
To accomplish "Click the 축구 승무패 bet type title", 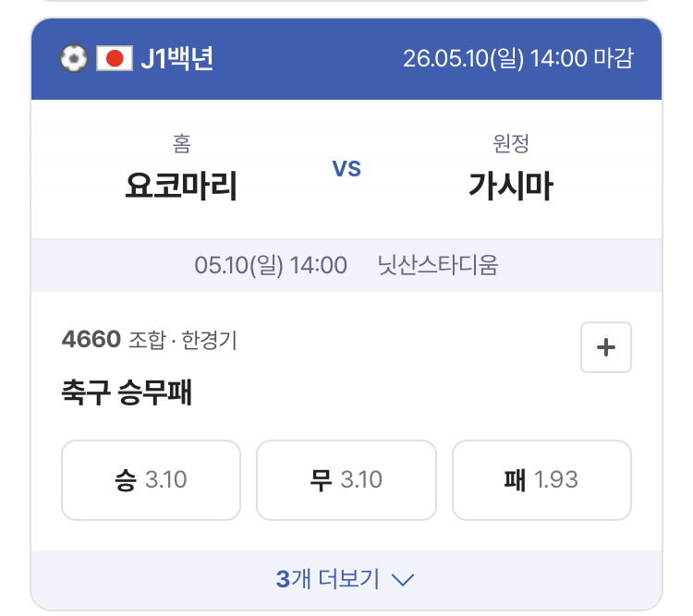I will pyautogui.click(x=127, y=393).
